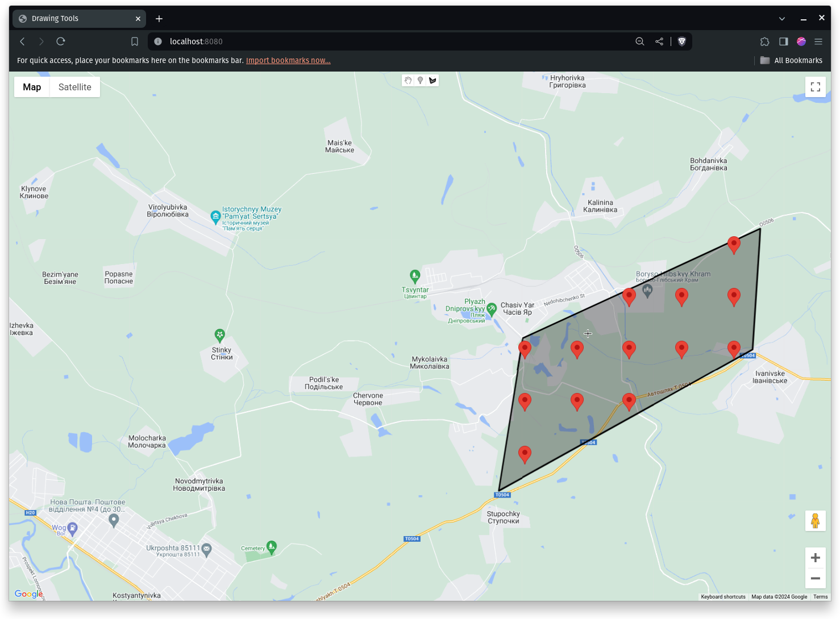The width and height of the screenshot is (840, 619).
Task: Click the Klynove place label
Action: [x=34, y=193]
